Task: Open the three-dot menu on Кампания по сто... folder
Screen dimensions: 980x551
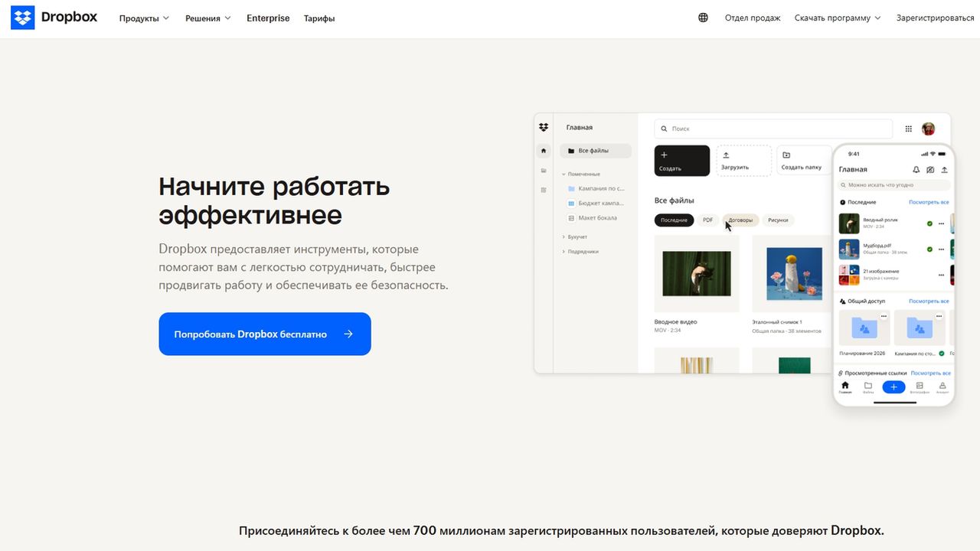Action: coord(939,316)
